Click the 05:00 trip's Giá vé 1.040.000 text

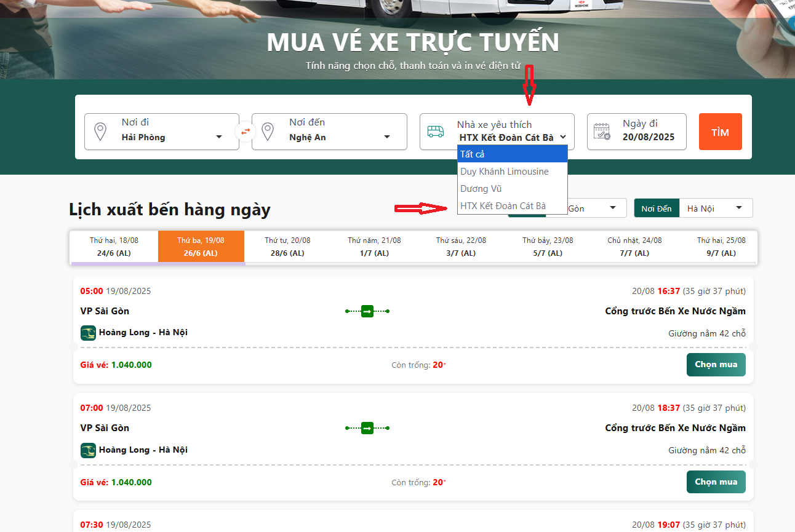116,365
